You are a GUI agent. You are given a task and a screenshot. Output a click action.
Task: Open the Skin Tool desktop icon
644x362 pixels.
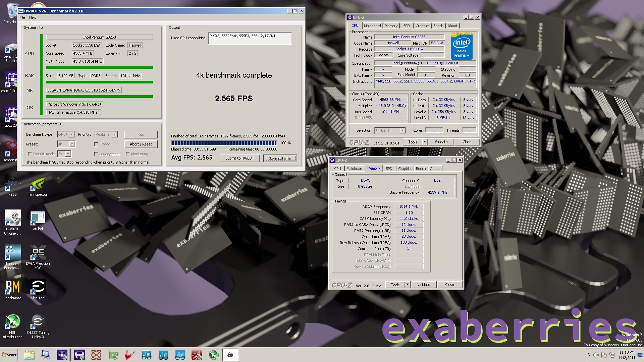[38, 289]
